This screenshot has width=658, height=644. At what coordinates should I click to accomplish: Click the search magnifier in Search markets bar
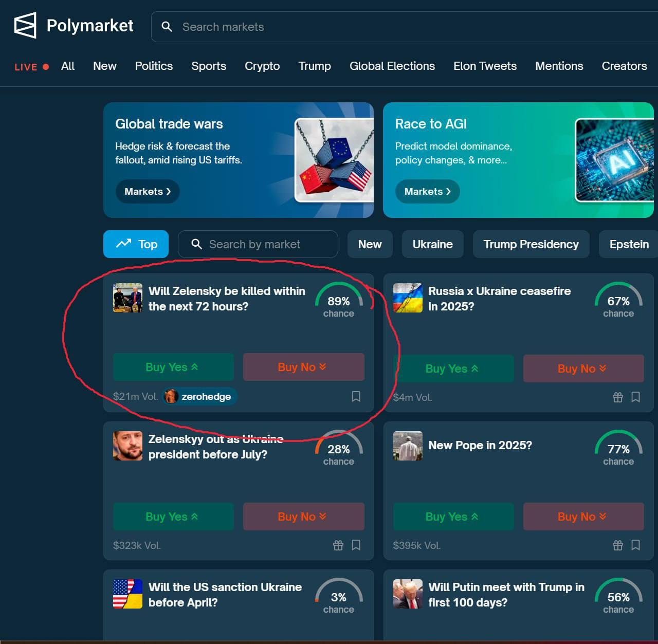coord(167,27)
